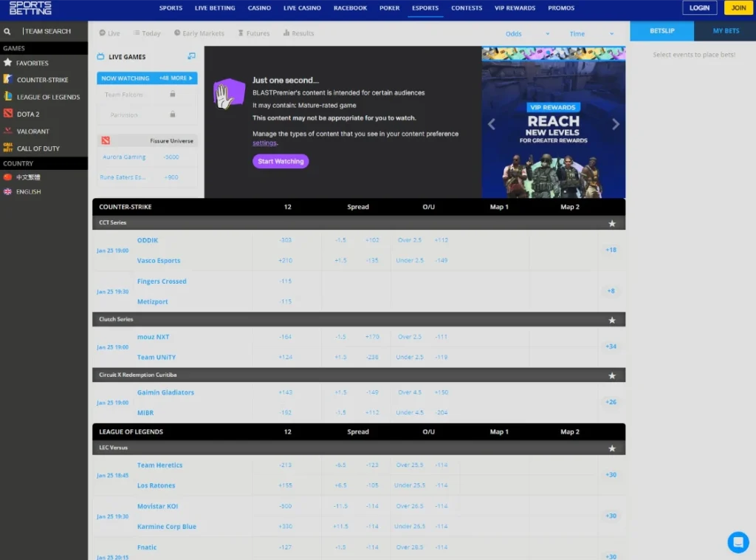Choose the Chinese language flag
This screenshot has height=560, width=756.
(7, 177)
